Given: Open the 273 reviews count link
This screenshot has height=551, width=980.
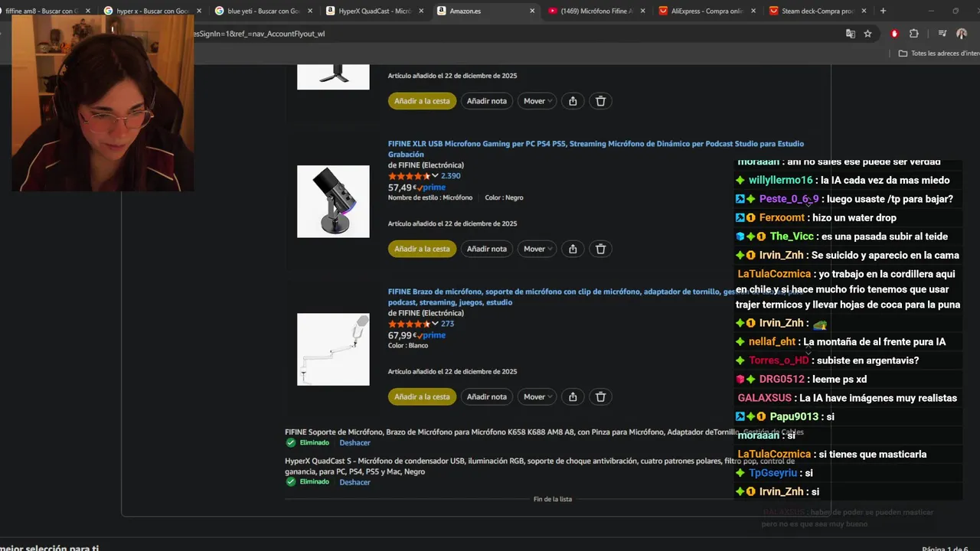Looking at the screenshot, I should 448,324.
